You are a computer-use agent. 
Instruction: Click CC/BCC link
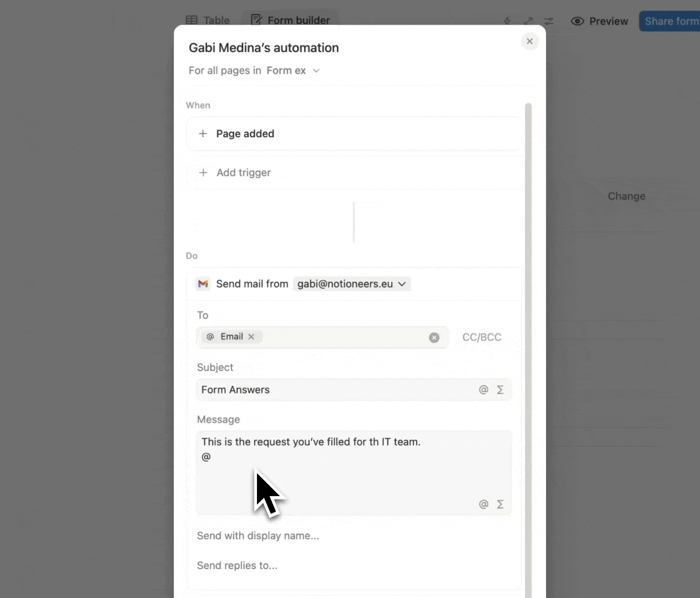(x=482, y=337)
